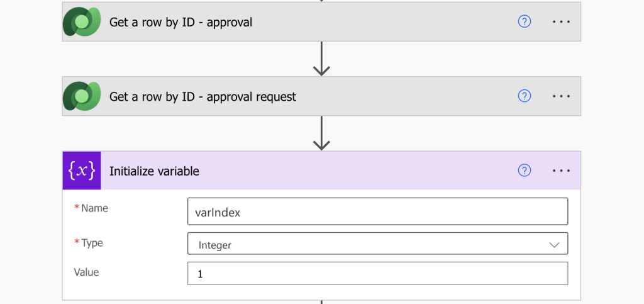Image resolution: width=644 pixels, height=304 pixels.
Task: Open help for Get a row by ID - approval
Action: click(525, 21)
